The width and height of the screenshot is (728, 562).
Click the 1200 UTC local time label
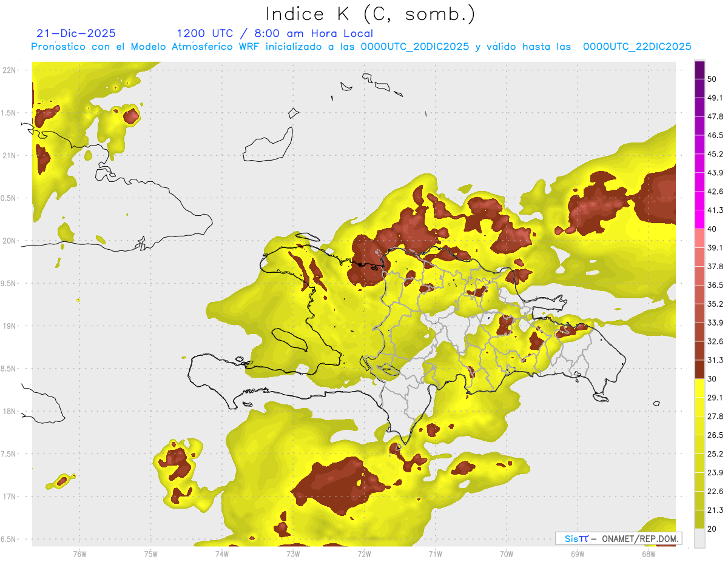tap(275, 33)
